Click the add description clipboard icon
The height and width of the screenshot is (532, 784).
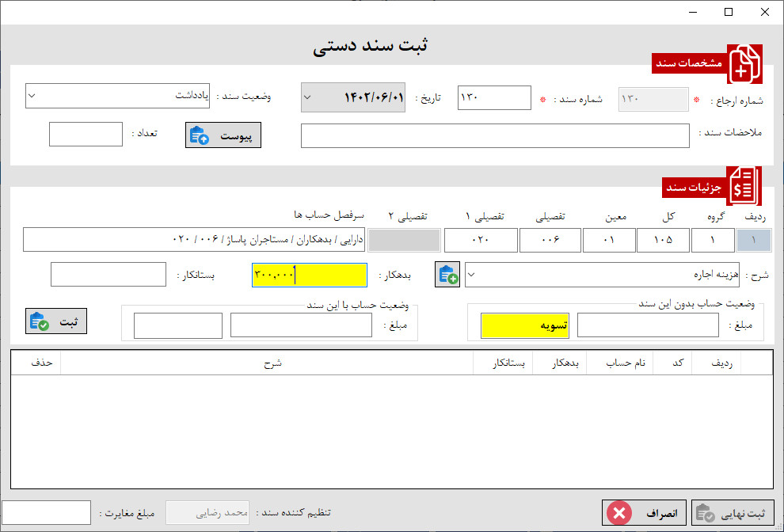tap(447, 275)
